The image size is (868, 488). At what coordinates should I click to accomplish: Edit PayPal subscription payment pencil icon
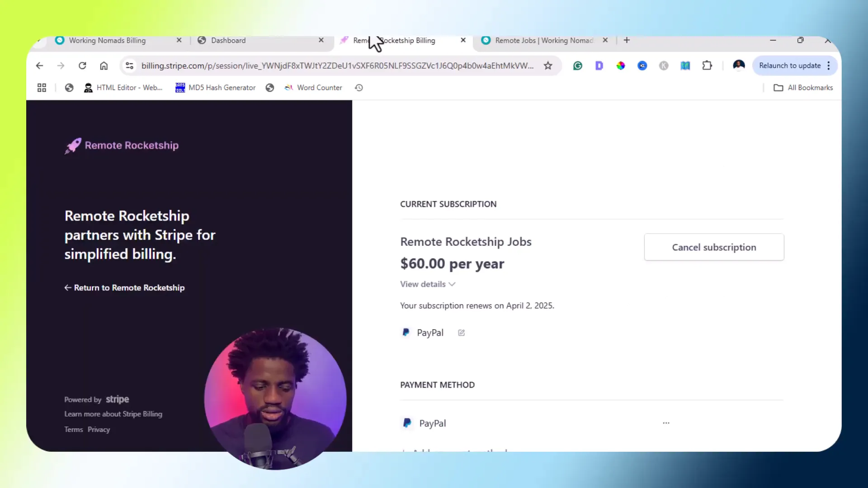pos(461,333)
